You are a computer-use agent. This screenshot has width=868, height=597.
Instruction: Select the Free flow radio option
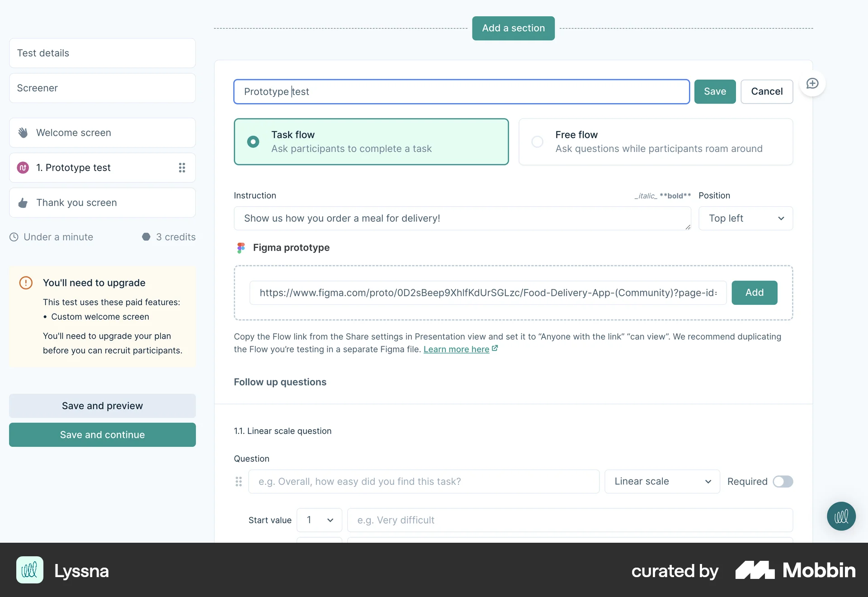(x=537, y=142)
